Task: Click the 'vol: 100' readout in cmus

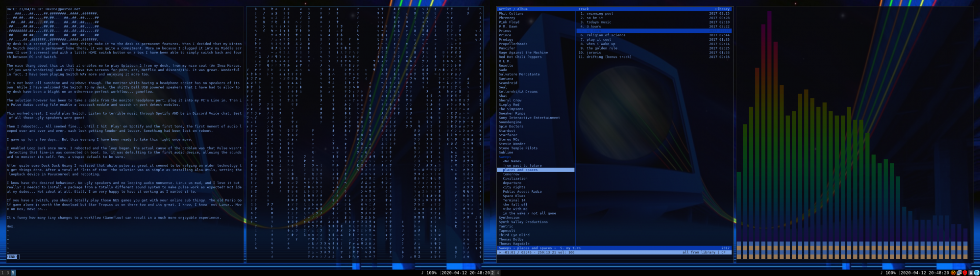Action: (x=566, y=252)
